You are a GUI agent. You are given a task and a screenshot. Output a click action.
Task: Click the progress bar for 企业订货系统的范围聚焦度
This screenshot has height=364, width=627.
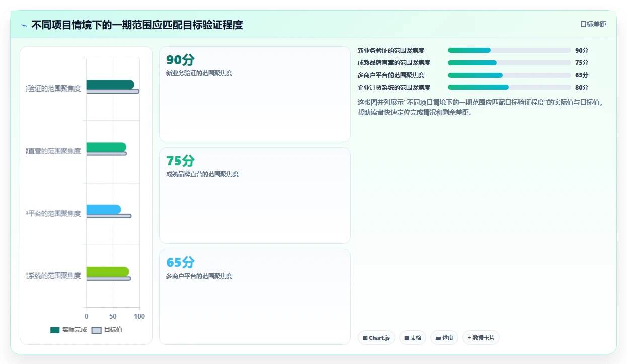point(509,87)
